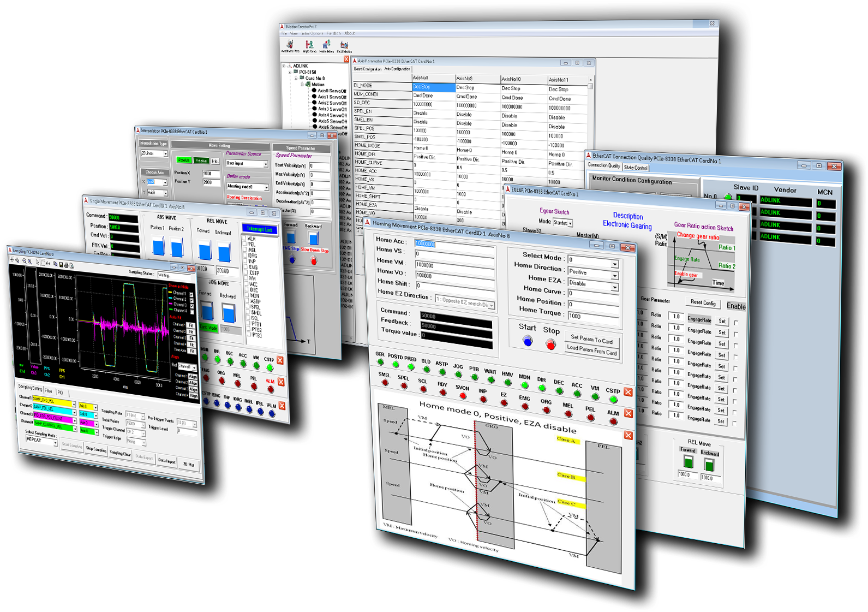Click save disk icon in Sampling toolbar
868x612 pixels.
click(x=61, y=264)
